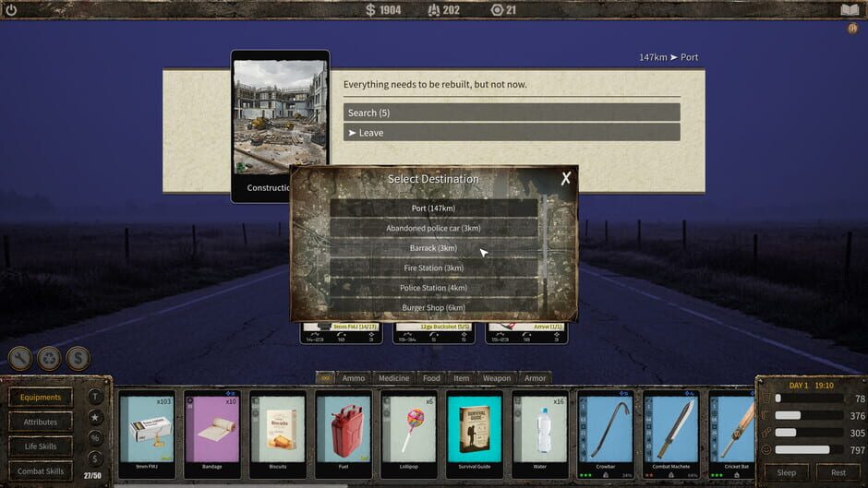Click the round T sort button

pyautogui.click(x=95, y=396)
